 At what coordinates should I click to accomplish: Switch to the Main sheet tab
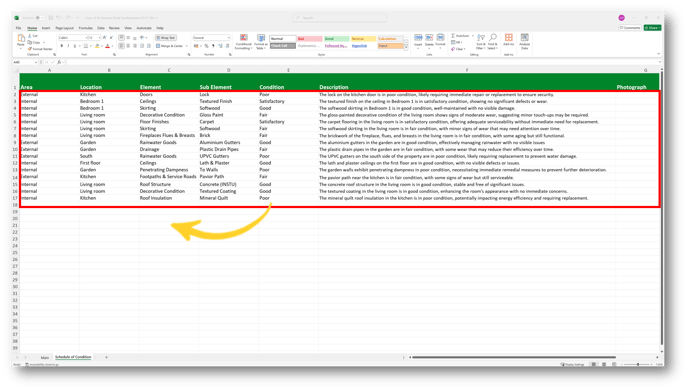point(45,358)
